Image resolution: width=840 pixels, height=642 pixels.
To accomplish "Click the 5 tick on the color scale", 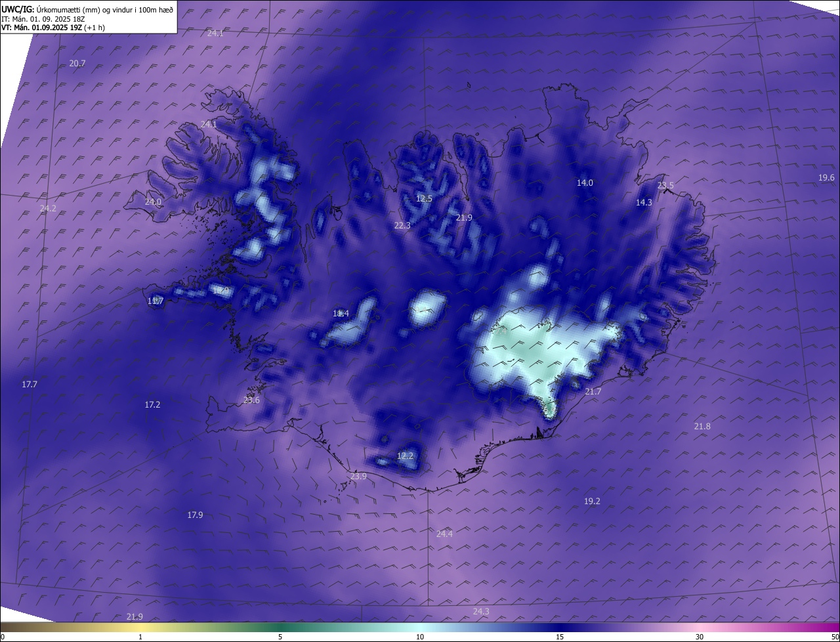I will (x=280, y=637).
